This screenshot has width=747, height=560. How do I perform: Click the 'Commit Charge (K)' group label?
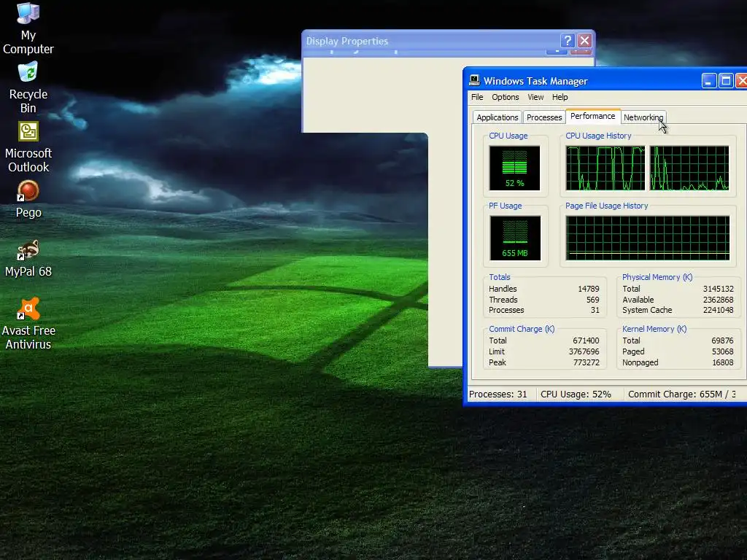pyautogui.click(x=522, y=329)
